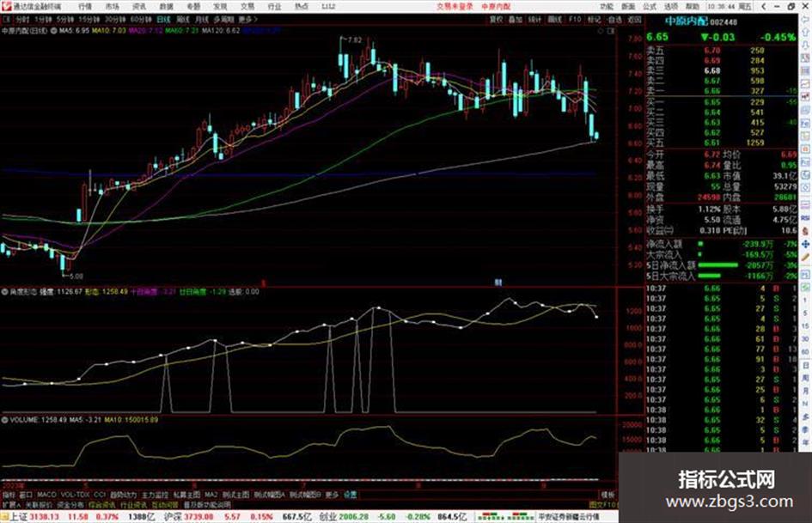The height and width of the screenshot is (523, 812).
Task: Click the 交易未登录 link
Action: (x=455, y=6)
